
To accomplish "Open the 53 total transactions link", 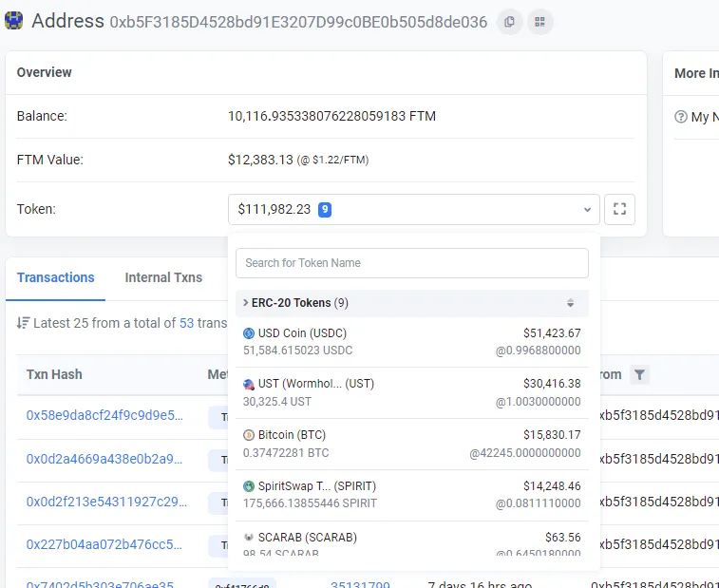I will [x=186, y=323].
